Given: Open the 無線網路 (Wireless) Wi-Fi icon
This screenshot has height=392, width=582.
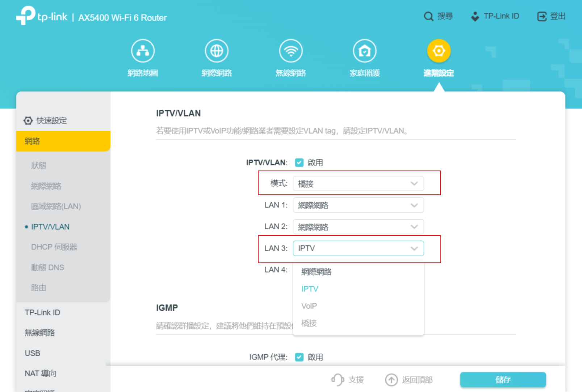Looking at the screenshot, I should (x=291, y=51).
